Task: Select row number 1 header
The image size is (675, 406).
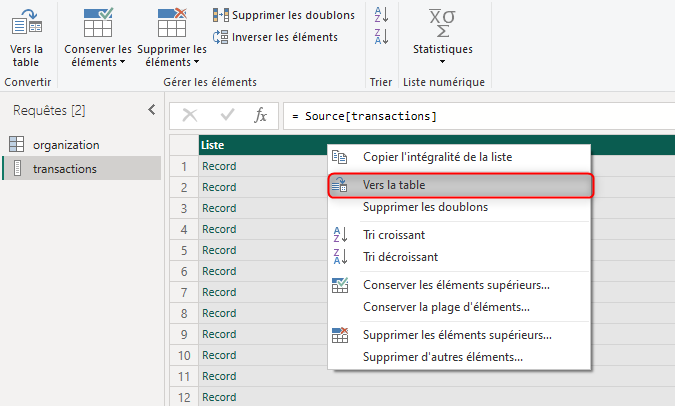Action: (x=184, y=166)
